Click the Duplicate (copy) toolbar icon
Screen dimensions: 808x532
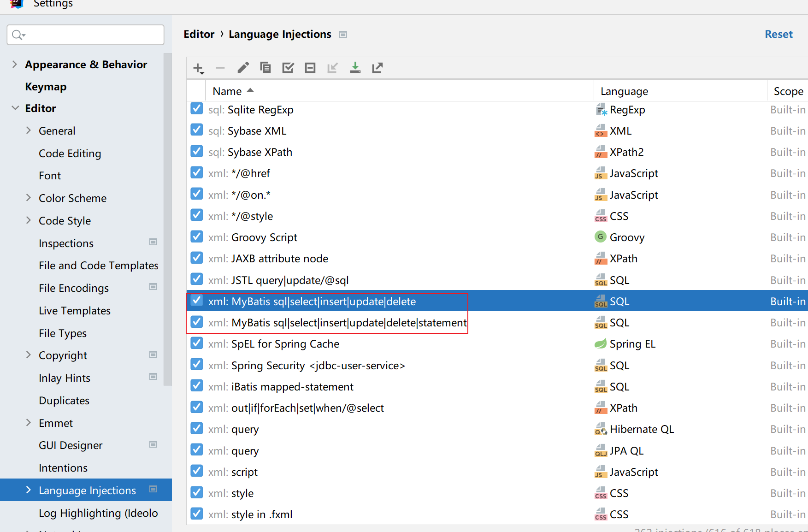265,68
